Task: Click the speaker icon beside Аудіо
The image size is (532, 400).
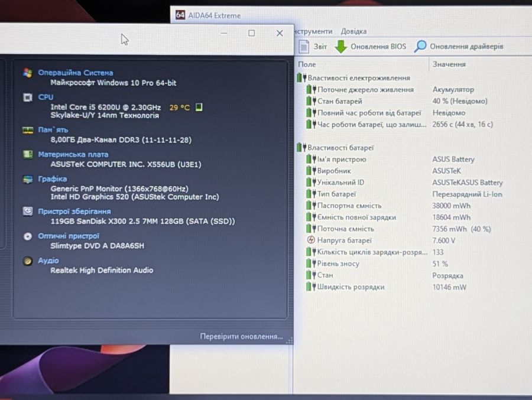Action: [27, 261]
